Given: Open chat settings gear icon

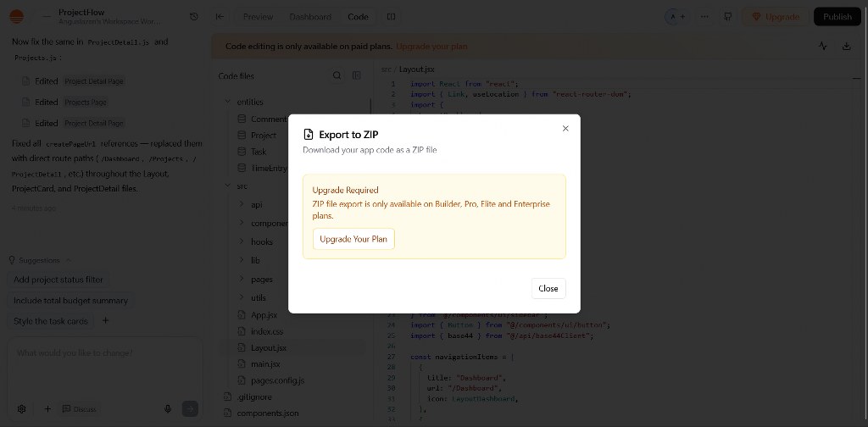Looking at the screenshot, I should tap(21, 409).
